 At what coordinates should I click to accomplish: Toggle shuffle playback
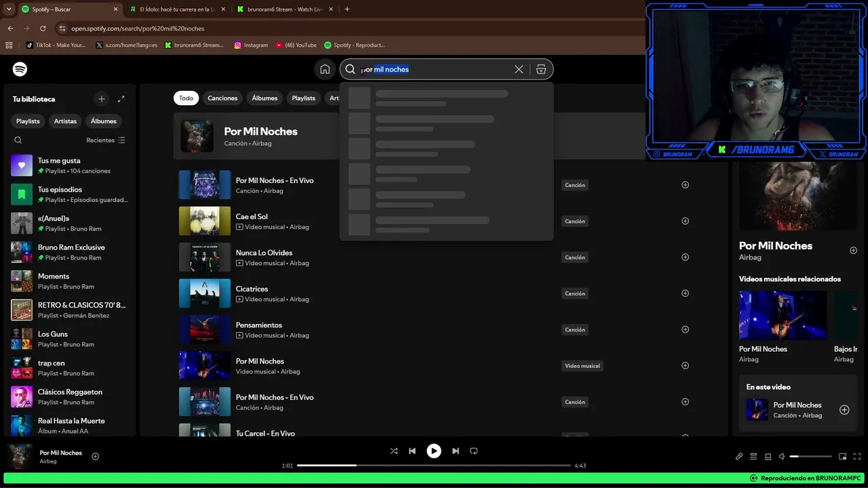coord(394,451)
